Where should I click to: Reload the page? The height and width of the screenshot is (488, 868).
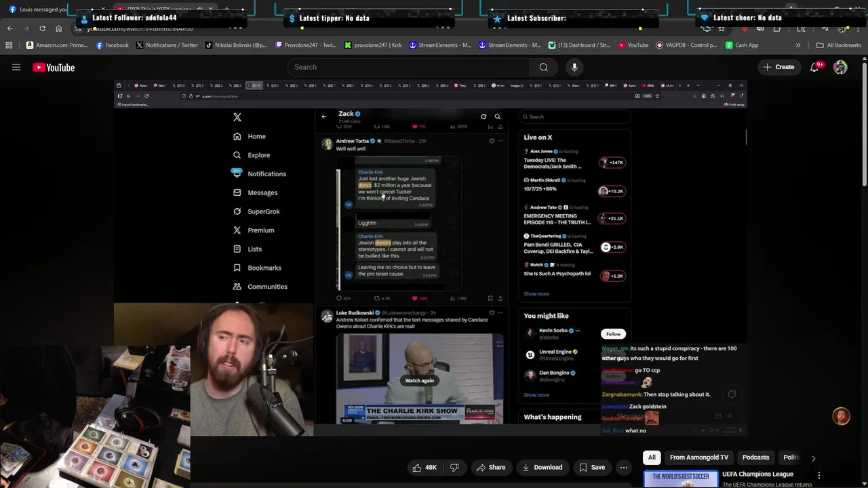point(42,28)
